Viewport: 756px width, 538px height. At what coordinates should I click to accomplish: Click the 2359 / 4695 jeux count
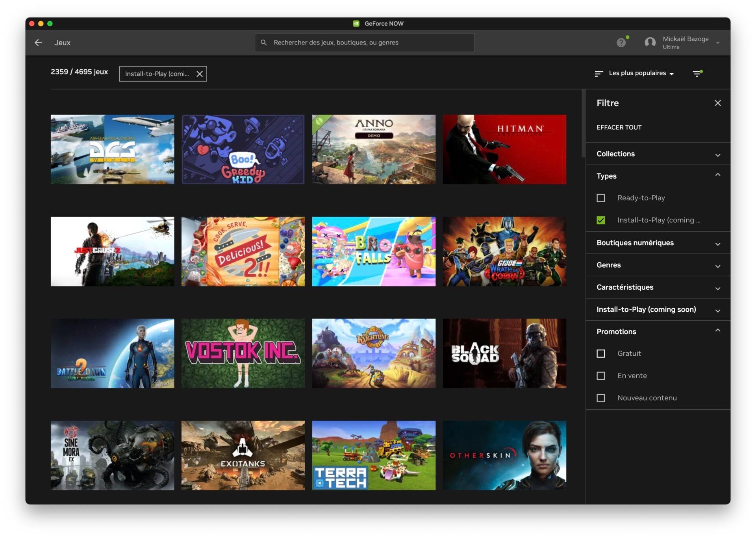coord(79,72)
